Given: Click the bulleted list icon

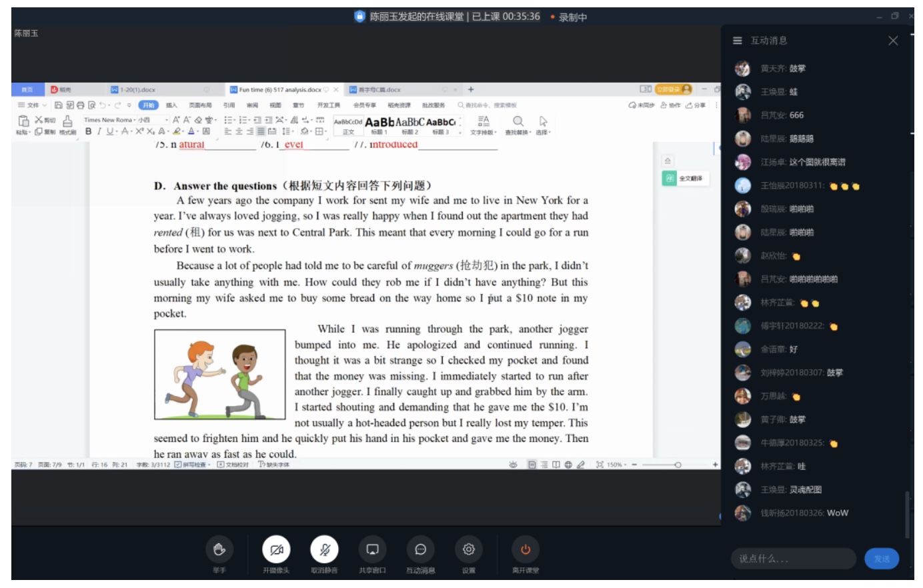Looking at the screenshot, I should pyautogui.click(x=228, y=120).
